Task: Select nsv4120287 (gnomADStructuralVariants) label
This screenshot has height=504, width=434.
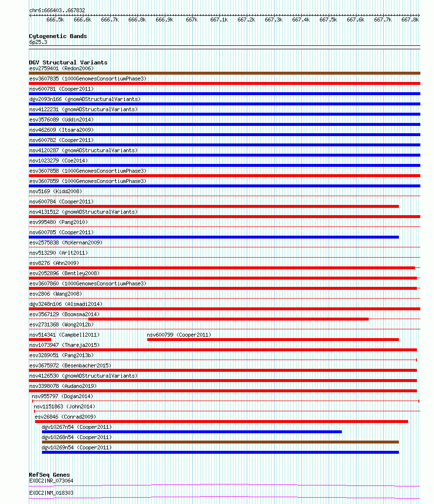Action: coord(83,150)
